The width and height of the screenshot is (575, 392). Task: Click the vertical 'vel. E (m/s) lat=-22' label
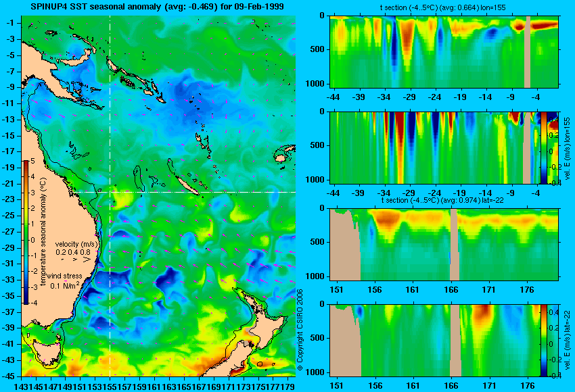[567, 341]
